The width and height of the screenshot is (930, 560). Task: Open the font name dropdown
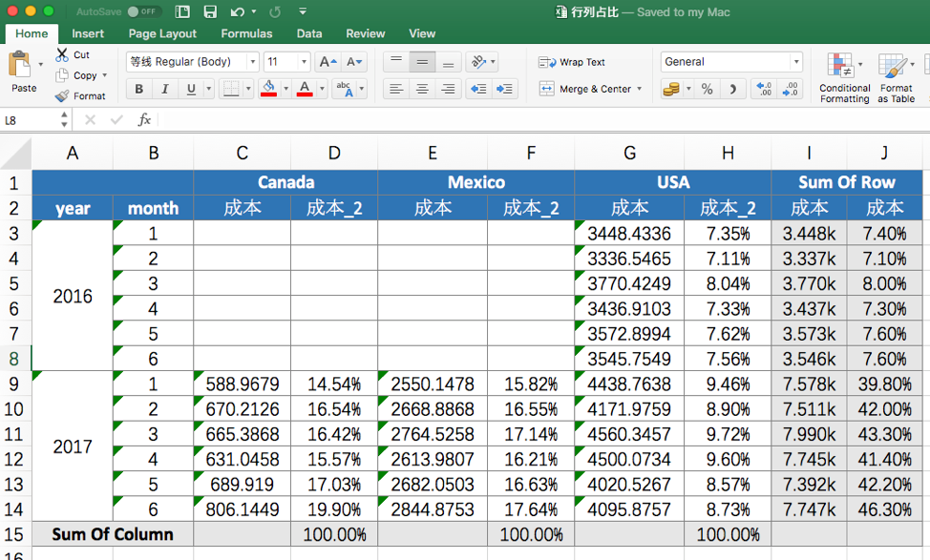pos(253,62)
